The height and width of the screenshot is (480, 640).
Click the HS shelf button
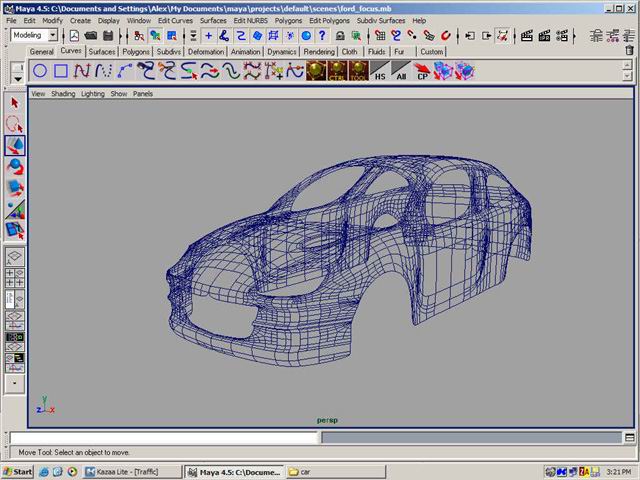coord(380,71)
